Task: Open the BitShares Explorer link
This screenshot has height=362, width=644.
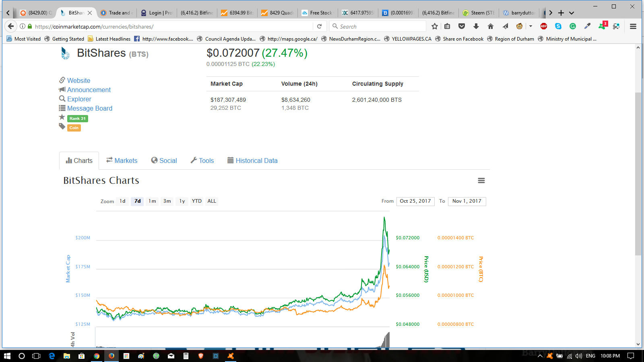Action: click(x=79, y=99)
